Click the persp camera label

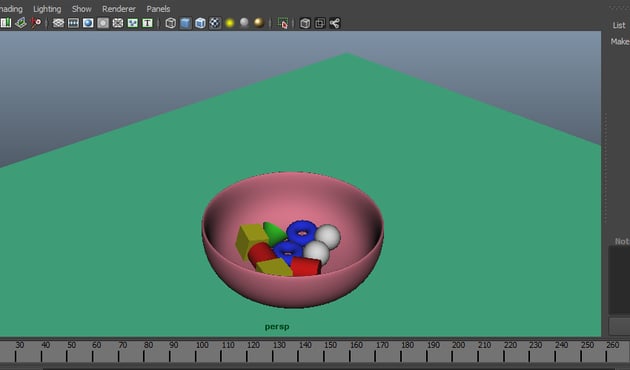pos(277,327)
